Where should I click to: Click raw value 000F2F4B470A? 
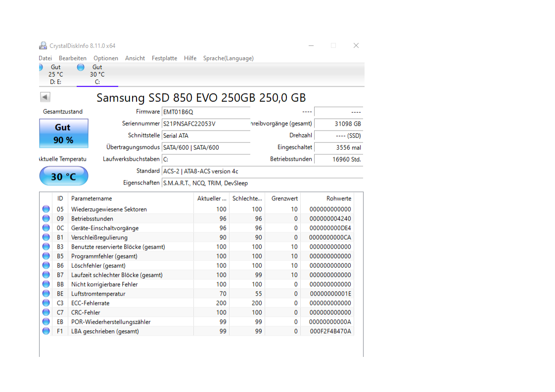point(330,331)
